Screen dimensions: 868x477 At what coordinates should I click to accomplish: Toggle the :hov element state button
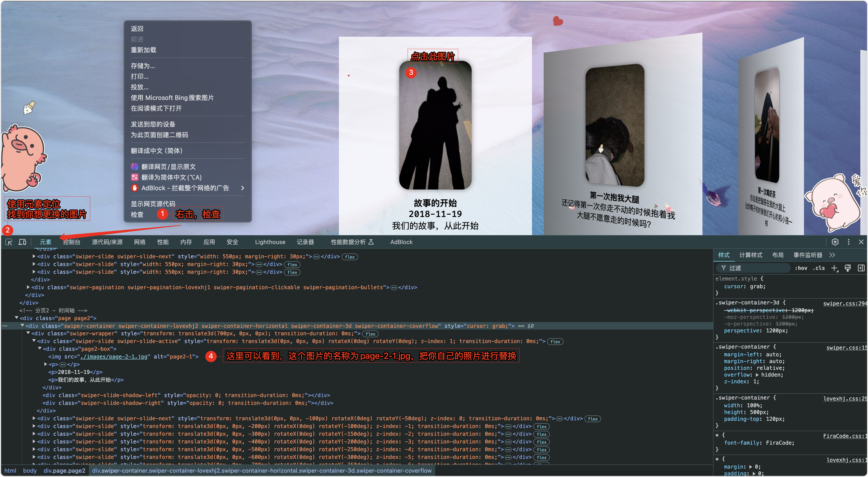pos(801,268)
